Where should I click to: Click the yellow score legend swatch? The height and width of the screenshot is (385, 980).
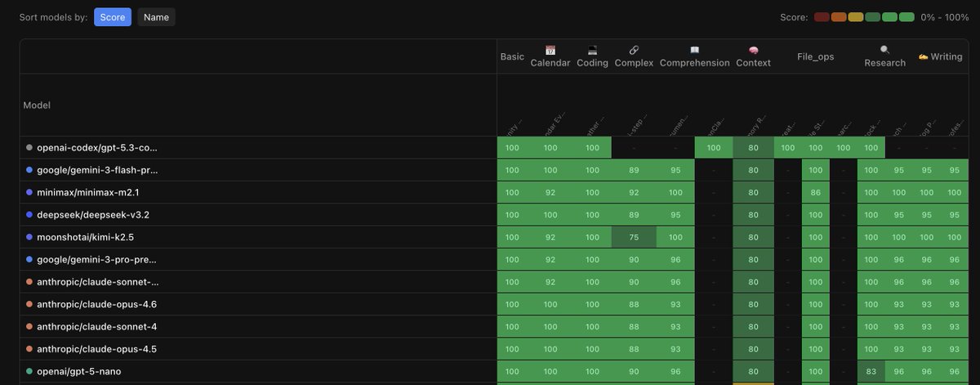click(x=855, y=17)
